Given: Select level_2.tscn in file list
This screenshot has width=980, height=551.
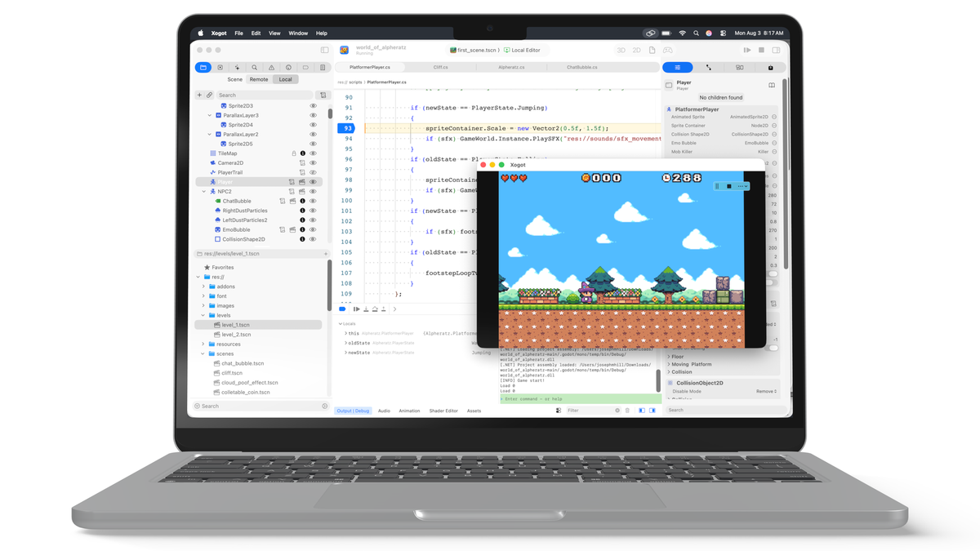Looking at the screenshot, I should point(235,335).
